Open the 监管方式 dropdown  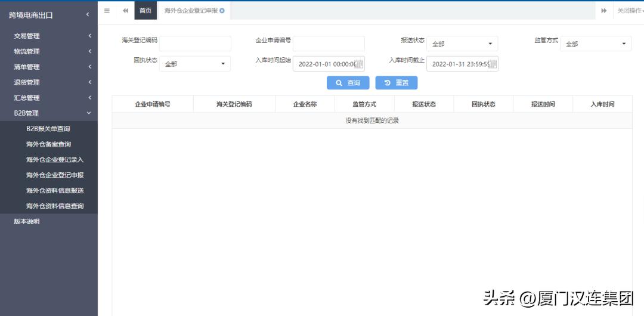(596, 44)
